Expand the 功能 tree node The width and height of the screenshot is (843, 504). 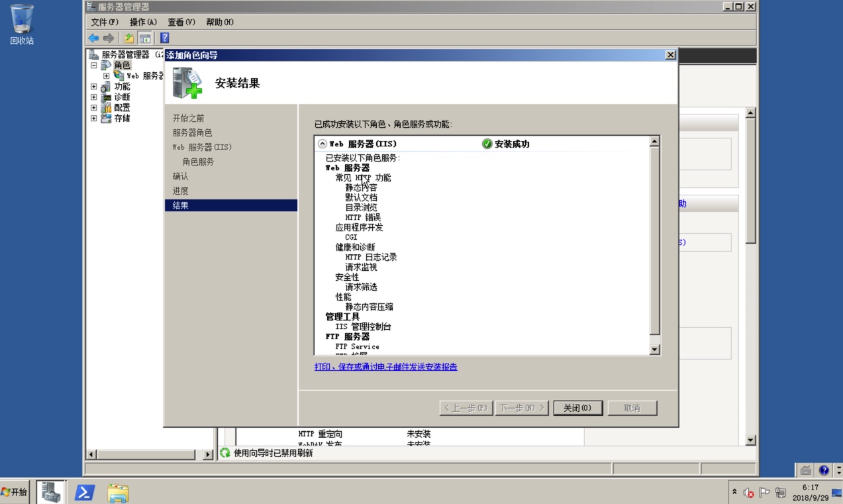coord(94,86)
